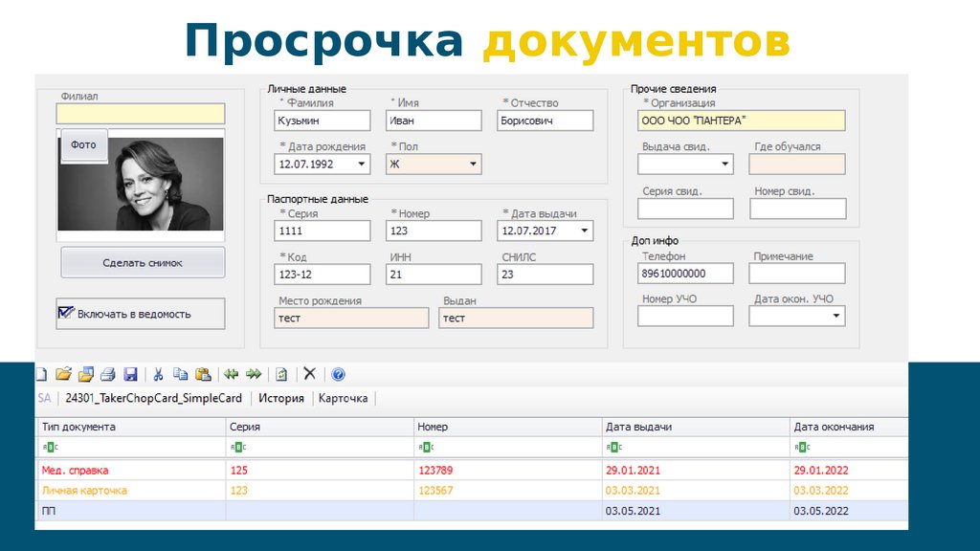Viewport: 980px width, 551px height.
Task: Click the Copy toolbar icon
Action: point(180,374)
